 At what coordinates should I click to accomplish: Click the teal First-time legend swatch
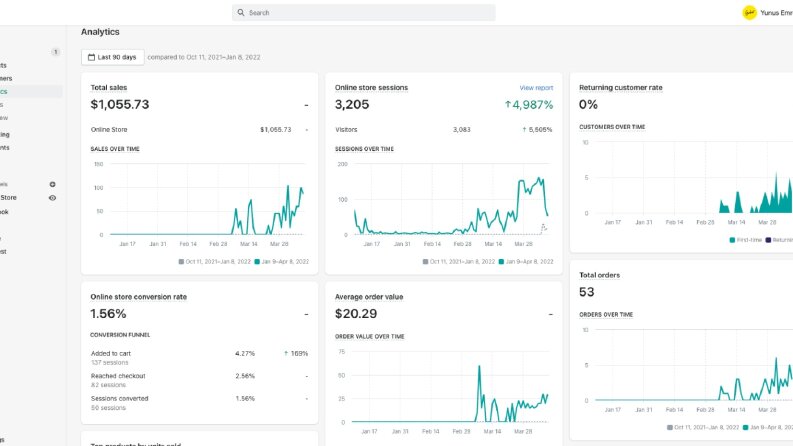[x=732, y=240]
